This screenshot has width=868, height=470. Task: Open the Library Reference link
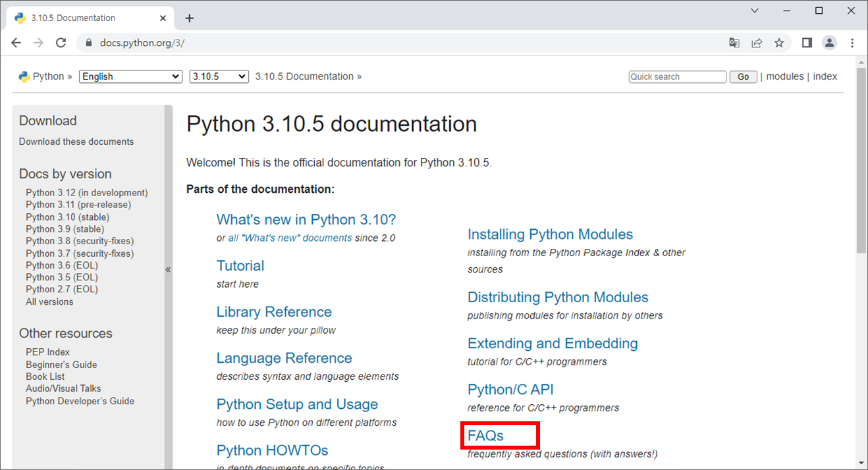(274, 311)
